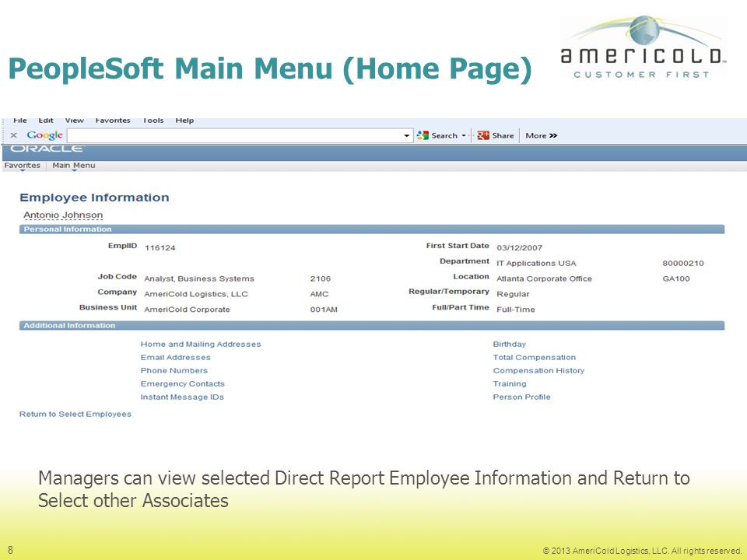Viewport: 747px width, 560px height.
Task: Select company name AmeriCold Logistics, LLC
Action: click(x=196, y=294)
